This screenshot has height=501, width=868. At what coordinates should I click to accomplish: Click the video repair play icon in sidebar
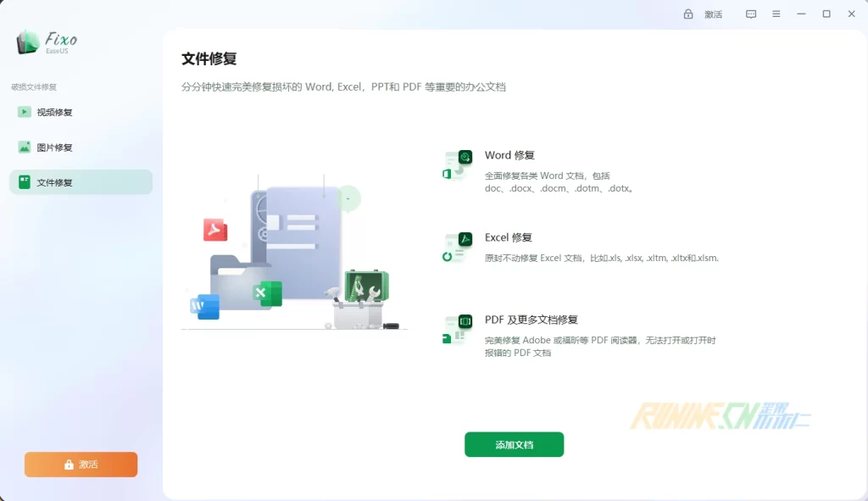tap(25, 112)
